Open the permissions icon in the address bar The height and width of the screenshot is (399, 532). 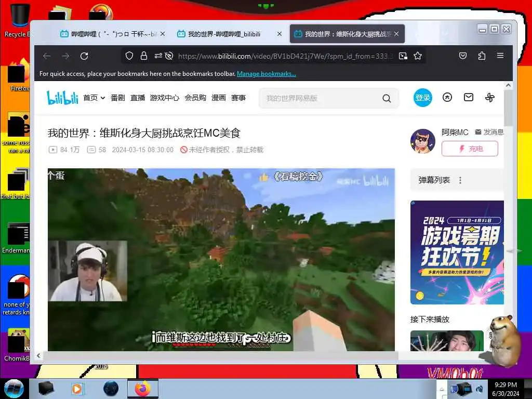(158, 56)
